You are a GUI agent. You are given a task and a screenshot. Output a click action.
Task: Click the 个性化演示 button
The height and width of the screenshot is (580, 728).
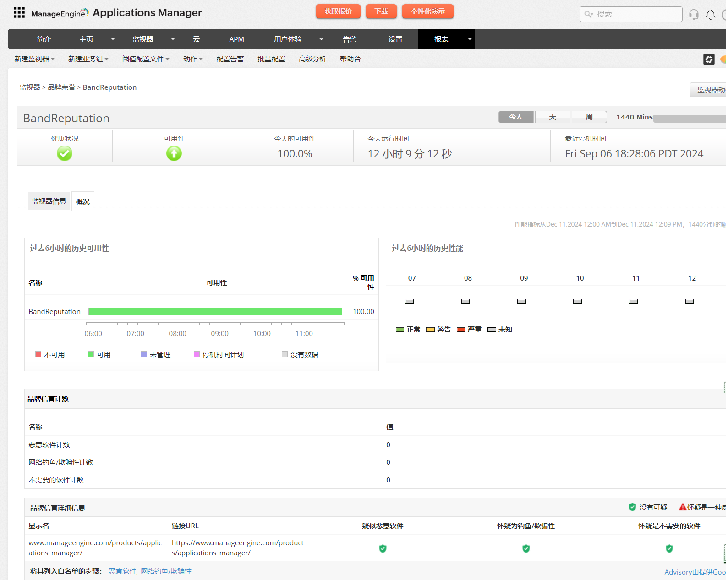[x=428, y=11]
